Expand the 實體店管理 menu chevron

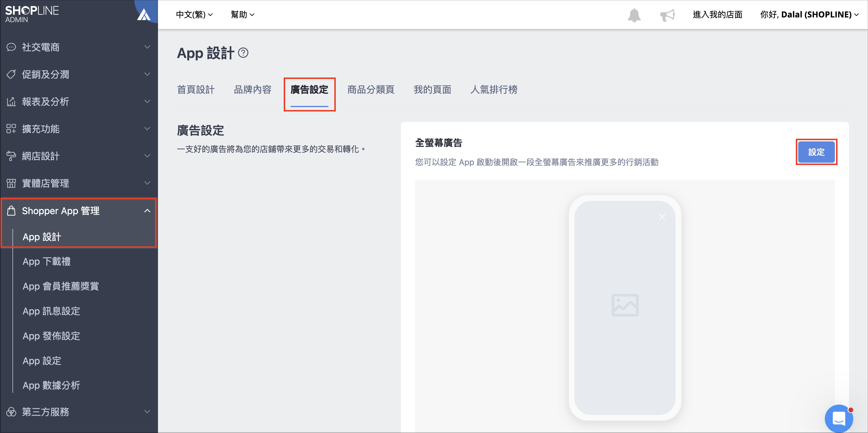point(147,183)
